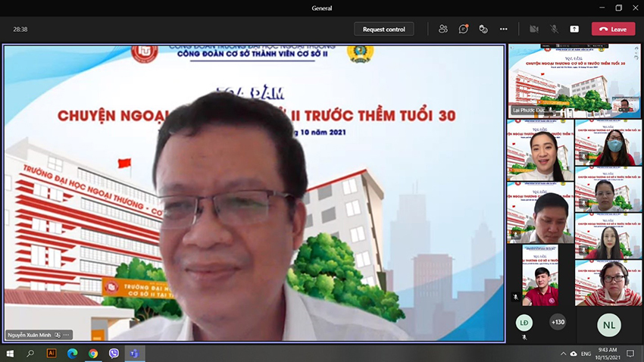Click the LĐ participant avatar
The width and height of the screenshot is (644, 362).
click(x=524, y=323)
